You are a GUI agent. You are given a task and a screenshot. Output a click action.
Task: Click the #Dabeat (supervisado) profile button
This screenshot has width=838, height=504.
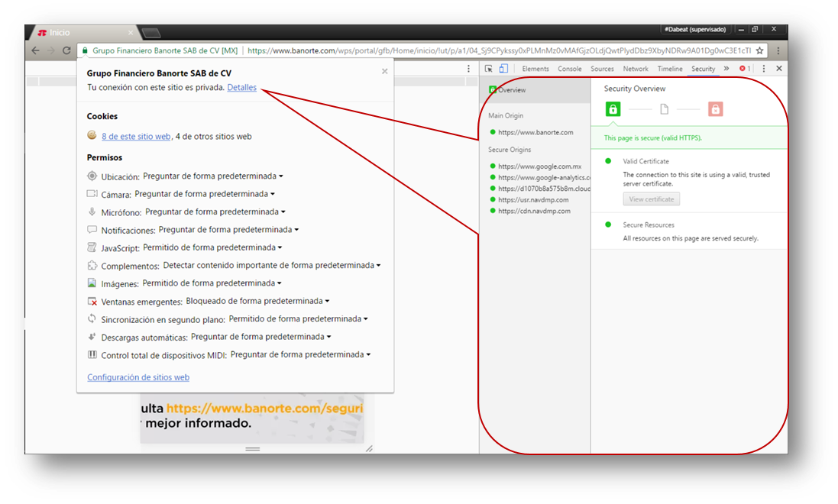[x=695, y=29]
